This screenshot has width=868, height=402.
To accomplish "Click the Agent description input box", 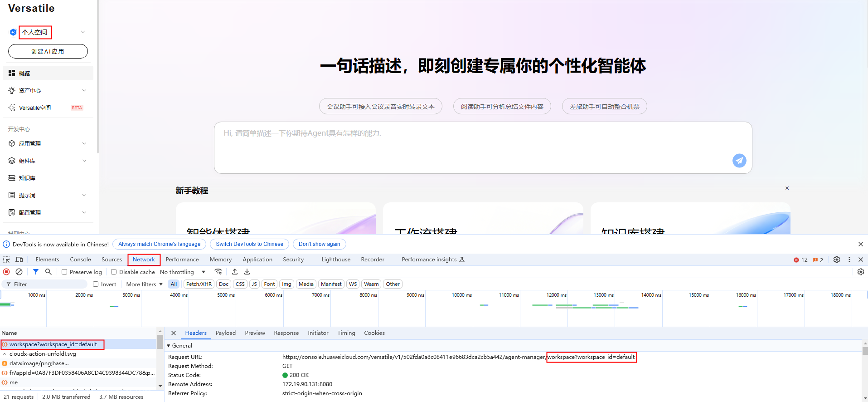I will [x=471, y=145].
